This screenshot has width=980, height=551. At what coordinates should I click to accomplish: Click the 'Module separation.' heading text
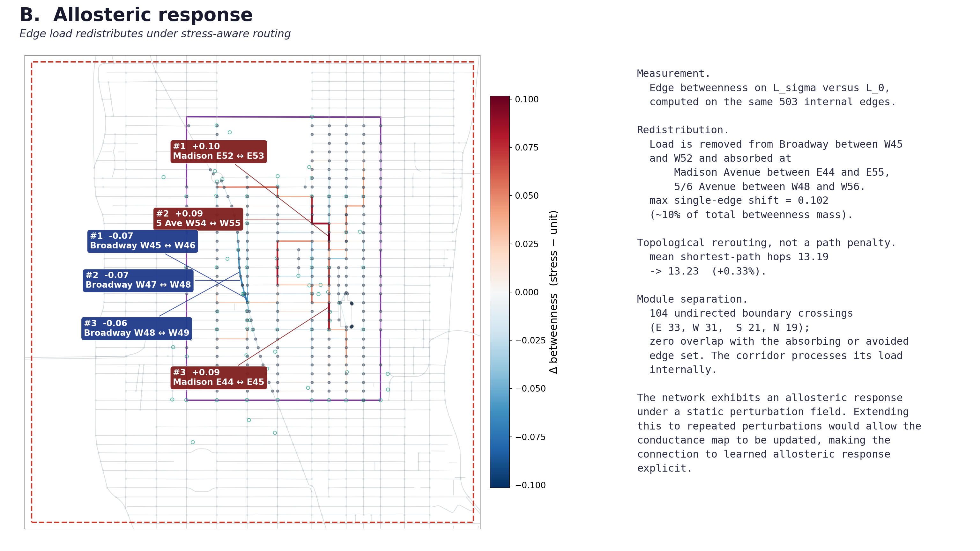click(x=692, y=299)
